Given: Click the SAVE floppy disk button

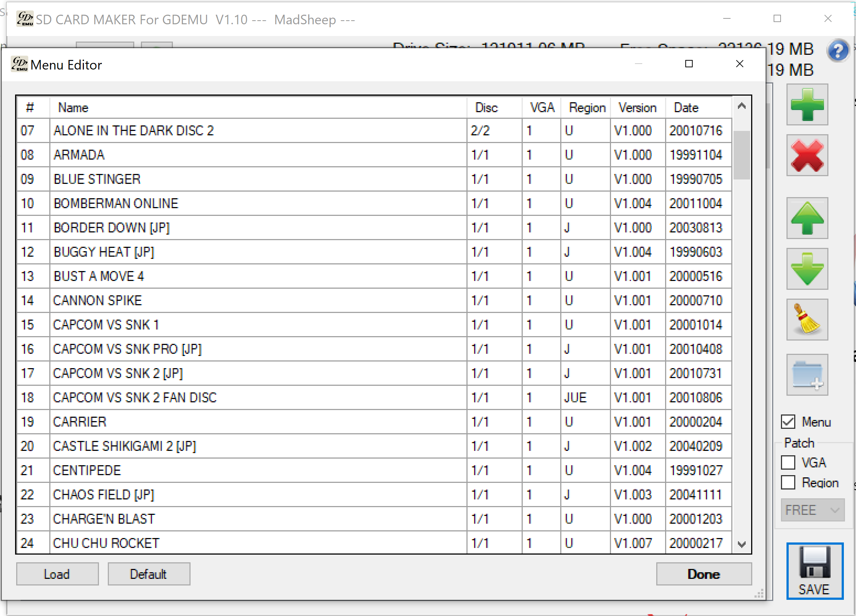Looking at the screenshot, I should tap(814, 571).
